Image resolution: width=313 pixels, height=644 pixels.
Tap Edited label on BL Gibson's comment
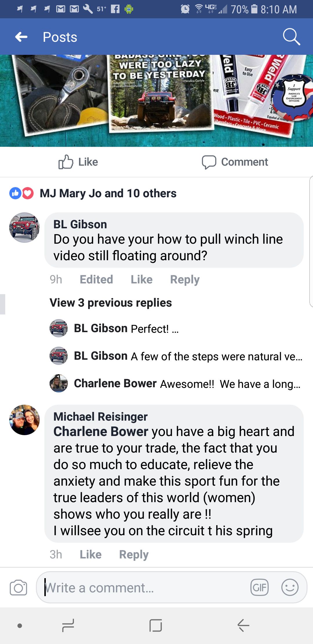click(x=96, y=279)
